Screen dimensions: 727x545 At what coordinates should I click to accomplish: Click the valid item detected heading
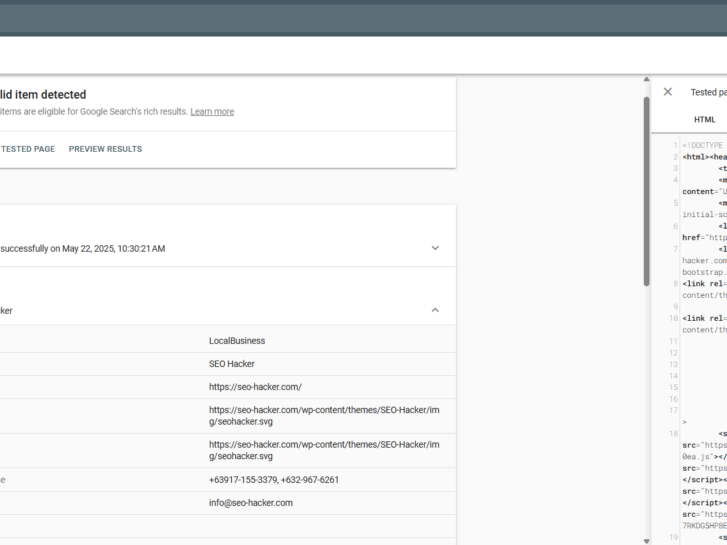pos(43,95)
